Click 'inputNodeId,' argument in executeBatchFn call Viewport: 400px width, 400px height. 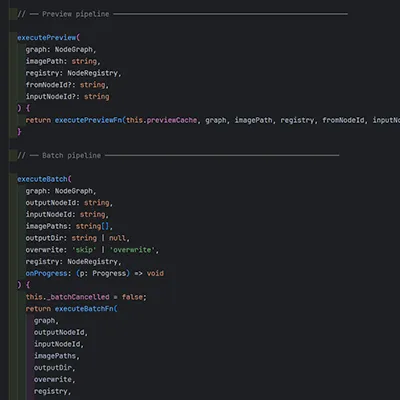59,344
